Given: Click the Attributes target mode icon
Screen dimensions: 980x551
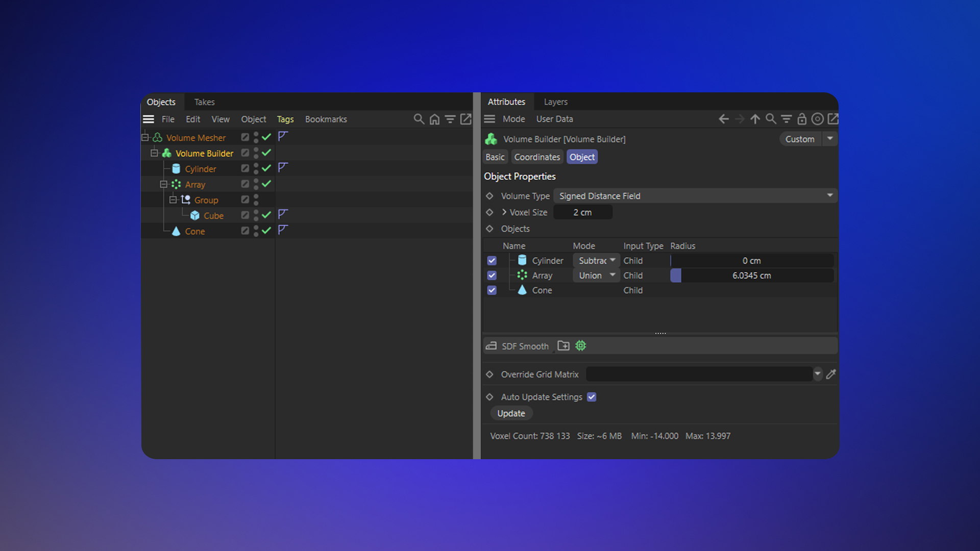Looking at the screenshot, I should point(817,119).
